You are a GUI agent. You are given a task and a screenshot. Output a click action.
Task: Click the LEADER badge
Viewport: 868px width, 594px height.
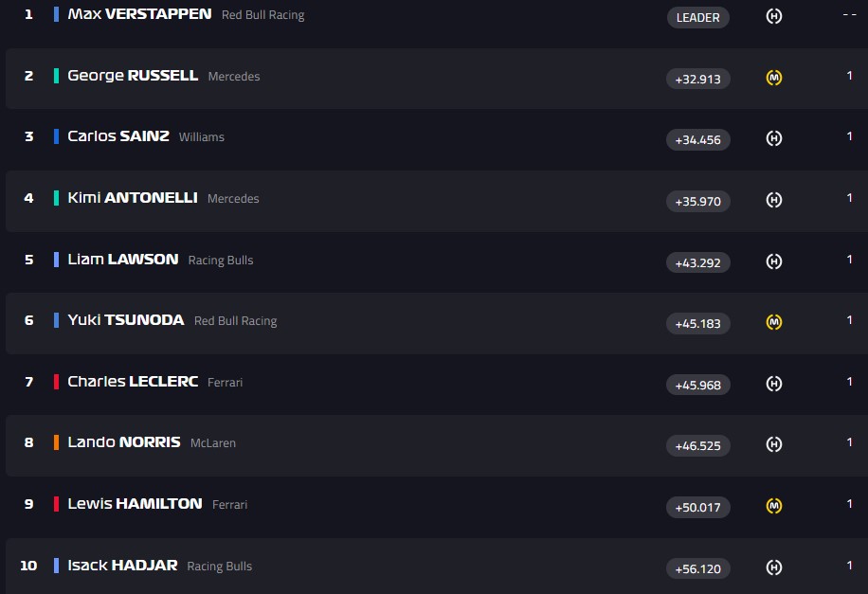tap(698, 17)
